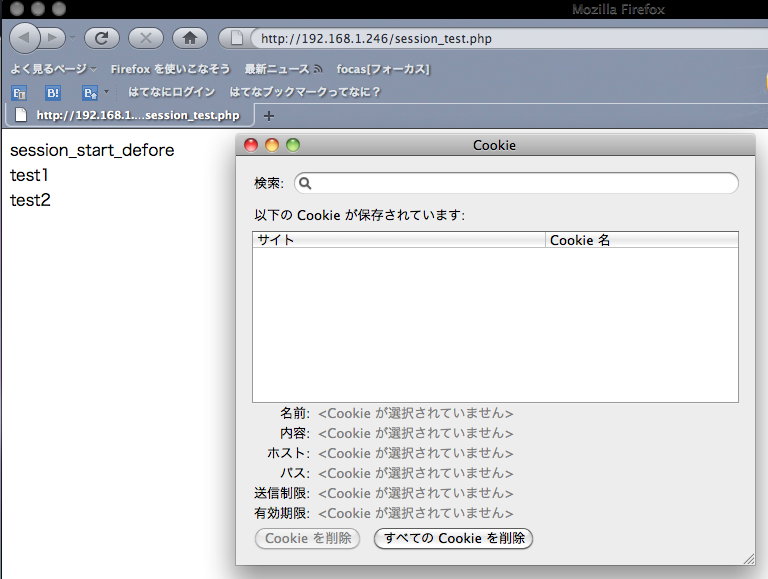Viewport: 768px width, 579px height.
Task: Open the back/forward history dropdown arrow
Action: tap(72, 38)
